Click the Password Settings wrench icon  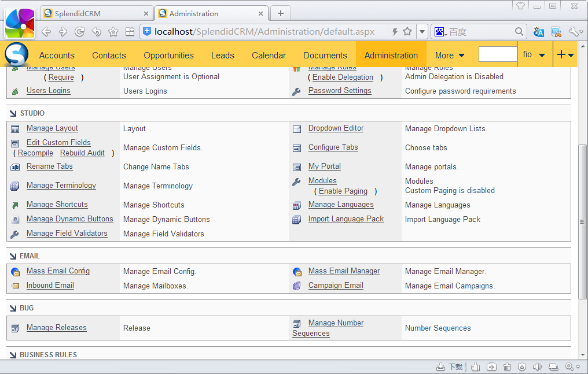pyautogui.click(x=296, y=92)
